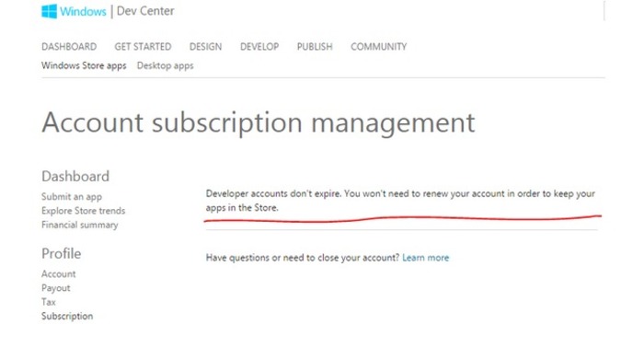Viewport: 644px width, 348px height.
Task: Click the Have questions or need to close text
Action: click(x=303, y=258)
